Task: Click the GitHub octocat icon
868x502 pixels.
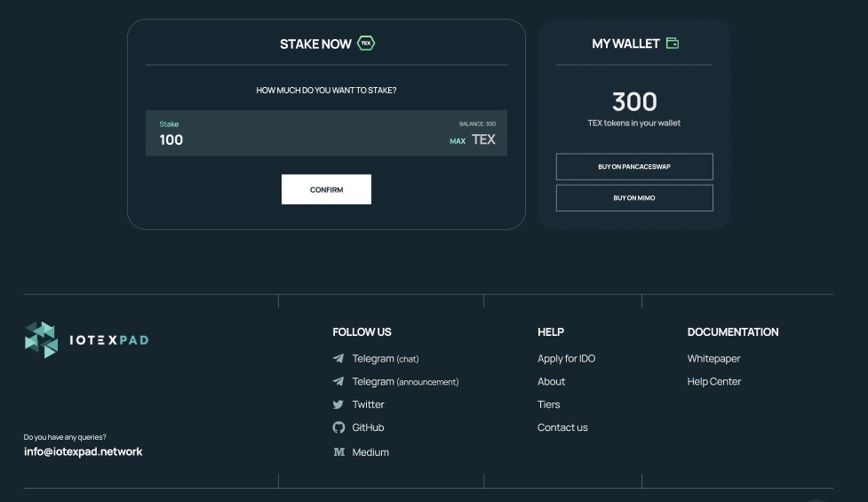Action: (x=338, y=427)
